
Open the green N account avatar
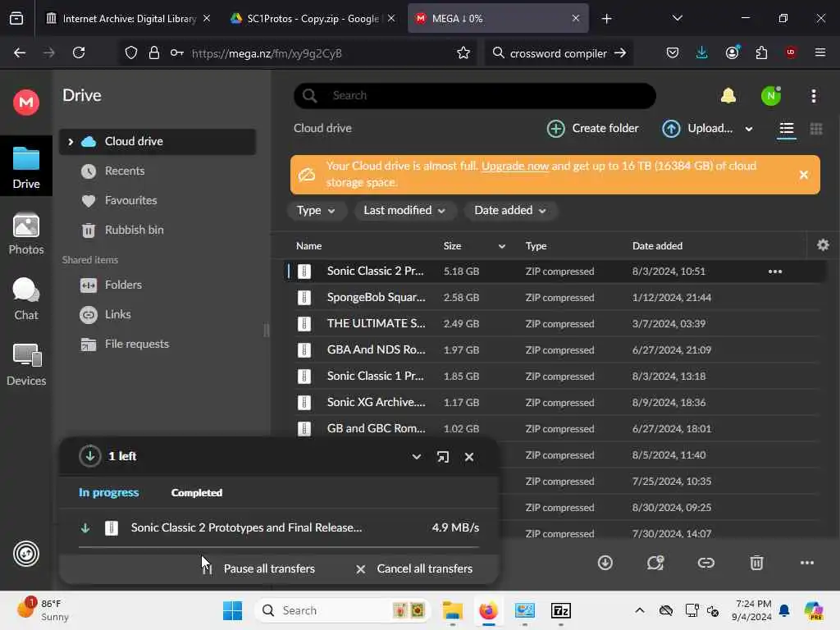pyautogui.click(x=771, y=96)
